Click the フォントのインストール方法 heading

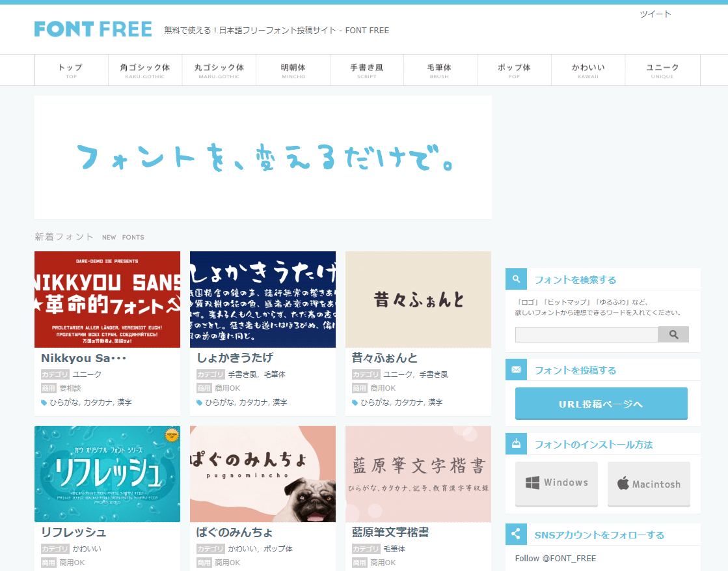(x=593, y=445)
